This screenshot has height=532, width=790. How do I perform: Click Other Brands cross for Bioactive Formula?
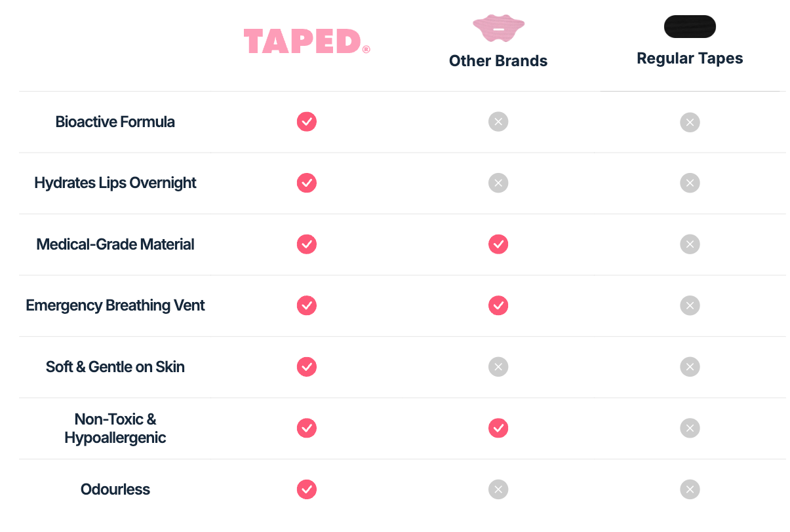point(498,122)
